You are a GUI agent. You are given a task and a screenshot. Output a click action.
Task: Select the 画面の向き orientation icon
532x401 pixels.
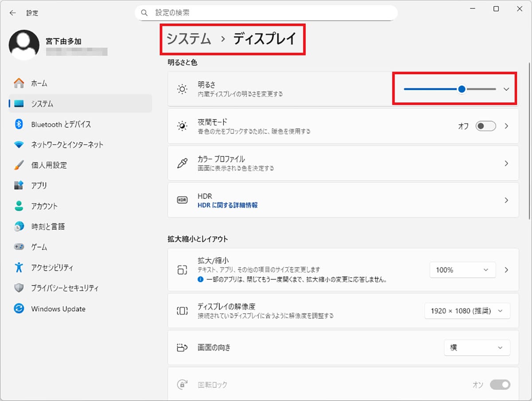(x=181, y=348)
